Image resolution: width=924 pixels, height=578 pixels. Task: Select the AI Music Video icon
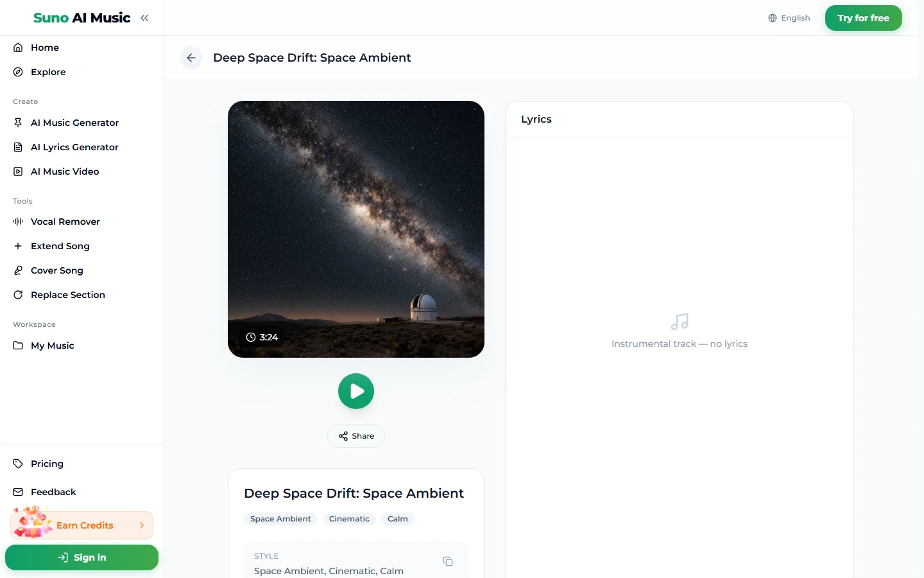click(18, 171)
